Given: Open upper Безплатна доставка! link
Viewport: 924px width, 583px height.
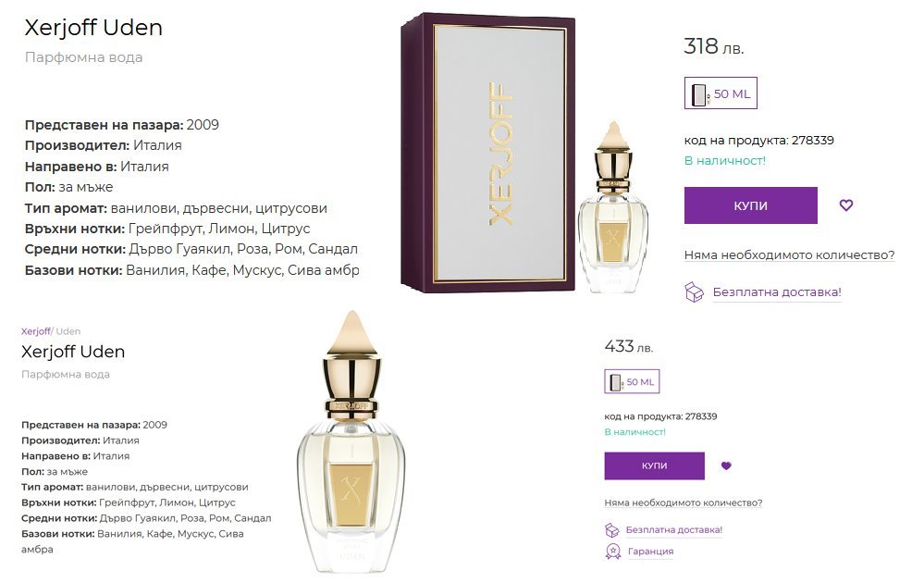Looking at the screenshot, I should pos(777,291).
